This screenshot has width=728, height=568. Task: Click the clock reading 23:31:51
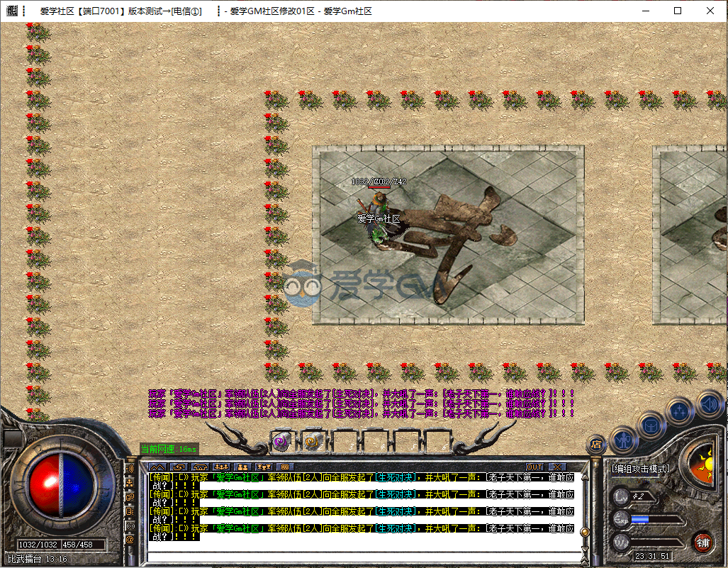(652, 556)
